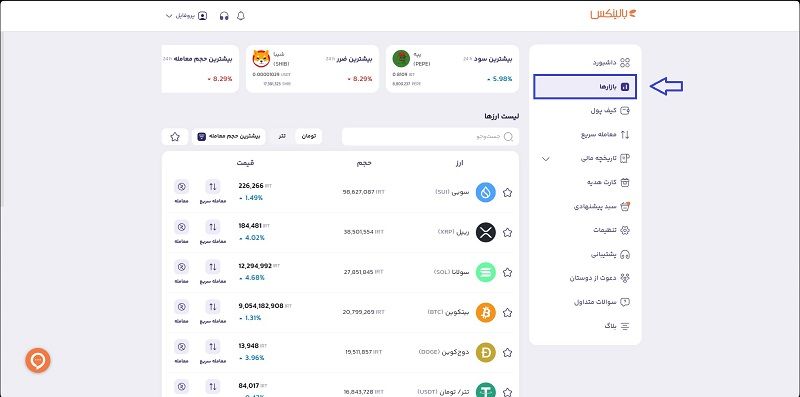Screen dimensions: 800x397
Task: Select Markets (بازارها) in the sidebar
Action: [x=585, y=86]
